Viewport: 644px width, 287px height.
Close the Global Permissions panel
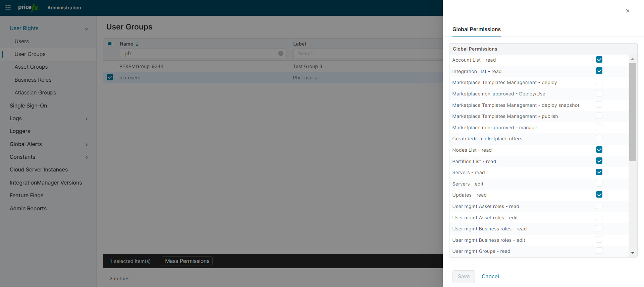628,11
